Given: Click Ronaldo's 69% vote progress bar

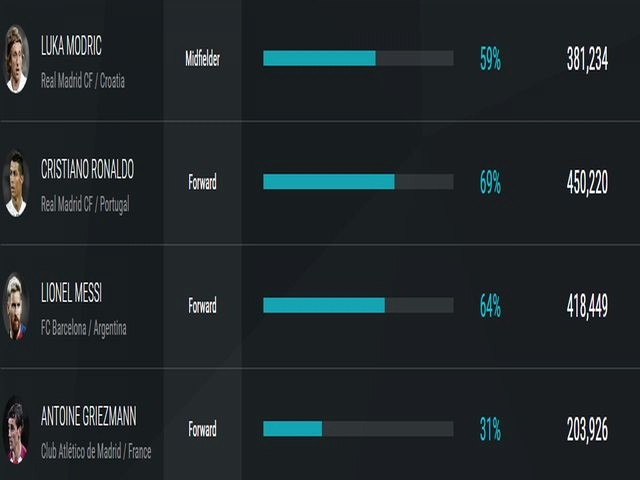Looking at the screenshot, I should pyautogui.click(x=358, y=182).
